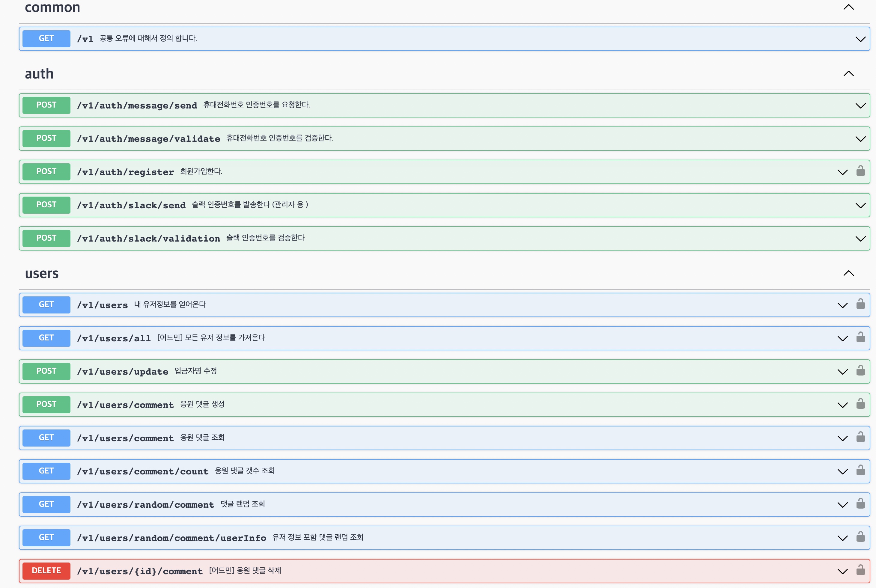This screenshot has width=876, height=588.
Task: Click lock icon on DELETE comment endpoint
Action: [x=861, y=570]
